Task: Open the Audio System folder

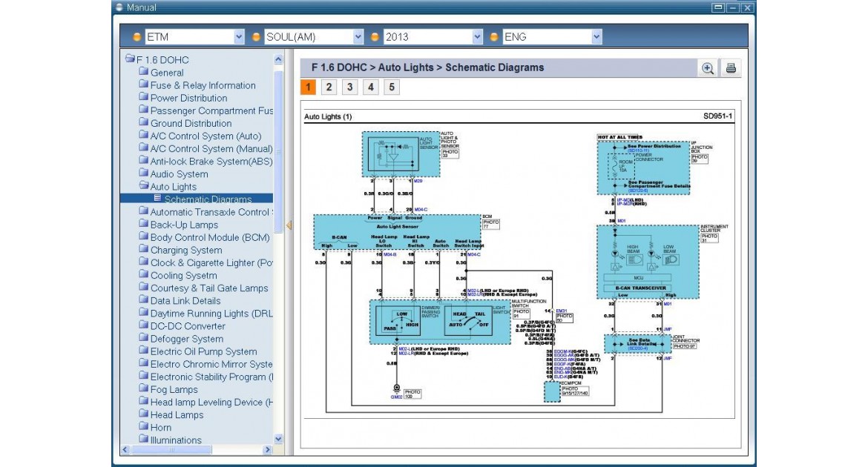Action: (x=174, y=174)
